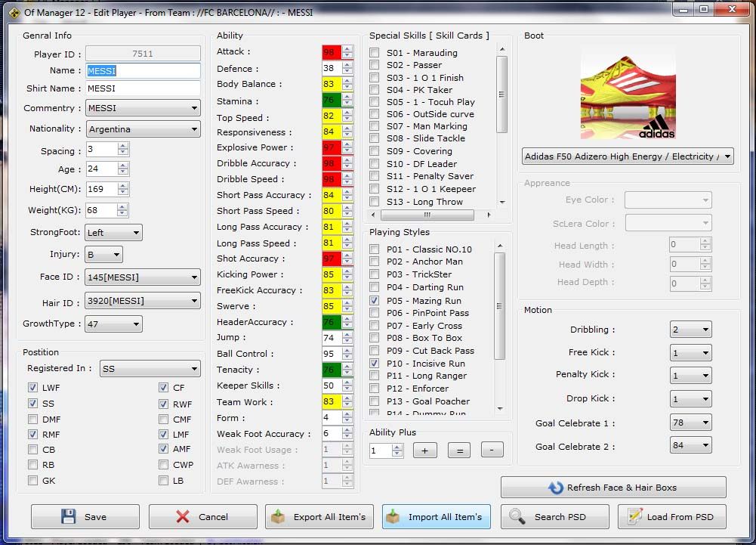Click the Search PSD magnifier icon
Screen dimensions: 756x545
point(517,517)
